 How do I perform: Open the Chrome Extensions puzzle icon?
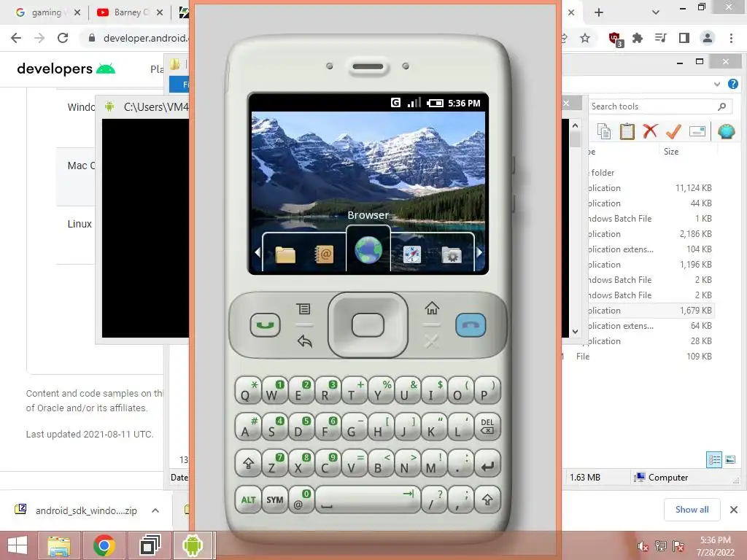click(x=638, y=38)
